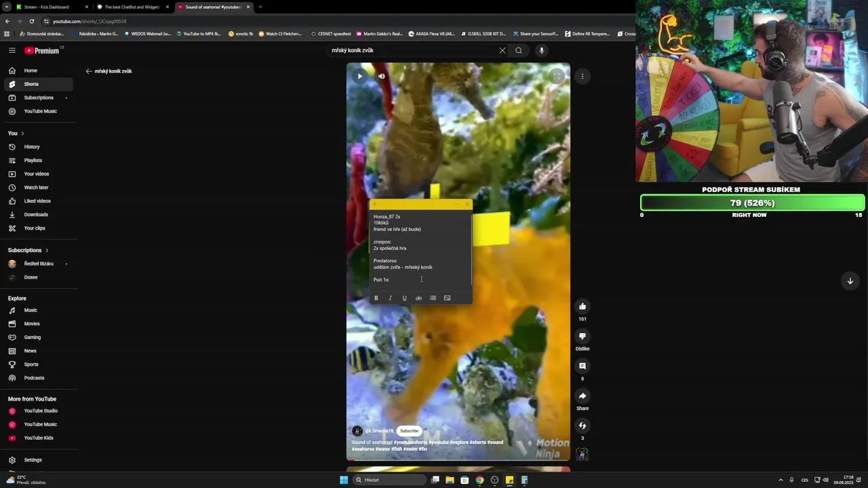Play the Shorts video
Image resolution: width=868 pixels, height=488 pixels.
pos(360,76)
